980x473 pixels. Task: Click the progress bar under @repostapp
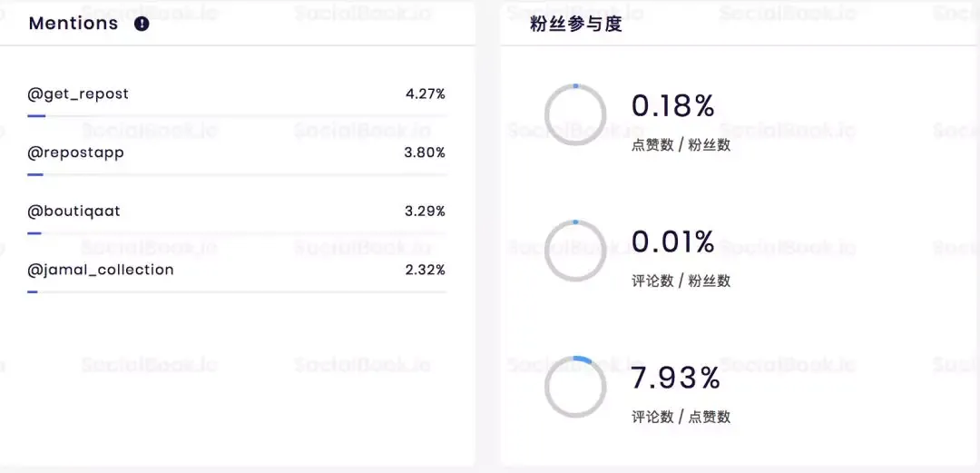pos(236,174)
